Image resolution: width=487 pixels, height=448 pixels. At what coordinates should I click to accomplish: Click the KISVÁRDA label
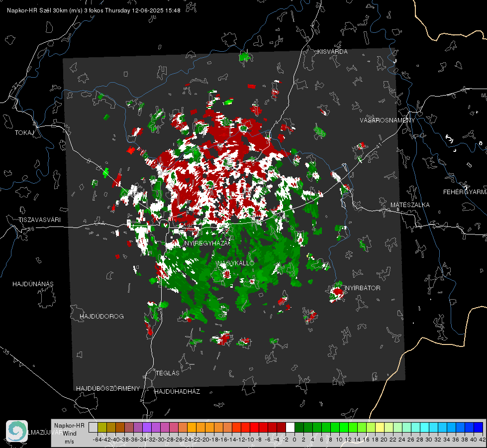pyautogui.click(x=332, y=52)
